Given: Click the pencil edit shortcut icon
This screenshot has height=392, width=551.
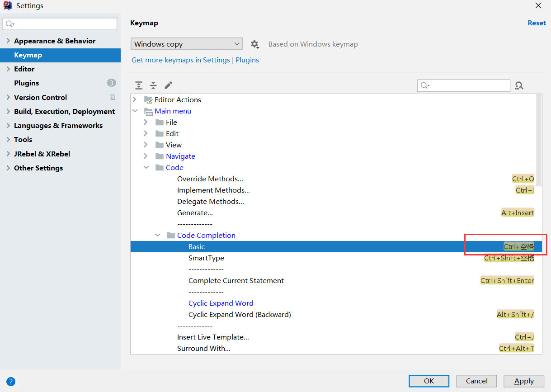Looking at the screenshot, I should [168, 85].
